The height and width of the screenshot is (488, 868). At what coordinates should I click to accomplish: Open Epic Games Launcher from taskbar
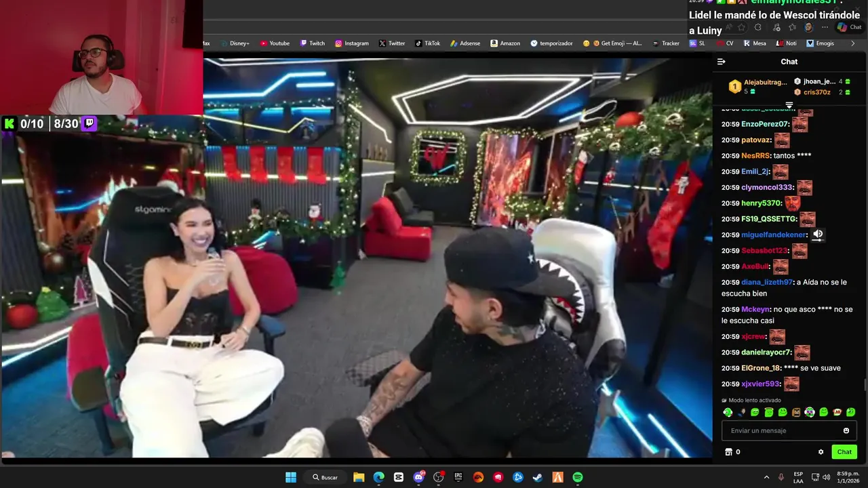point(458,477)
